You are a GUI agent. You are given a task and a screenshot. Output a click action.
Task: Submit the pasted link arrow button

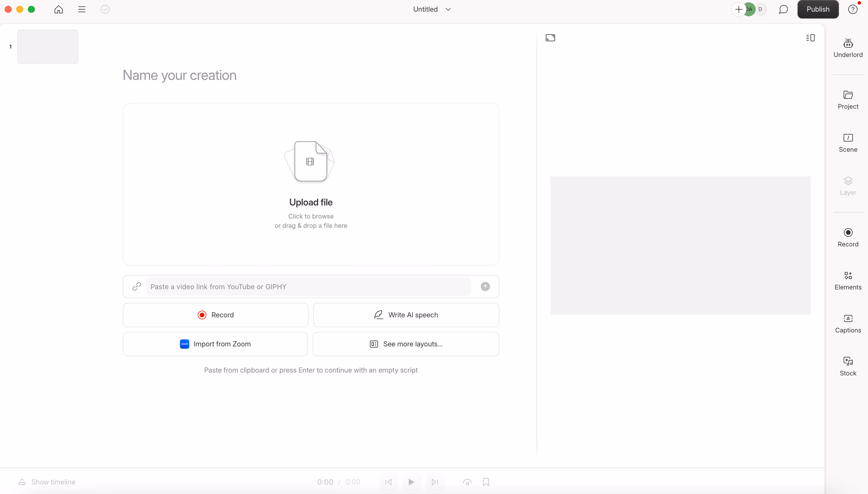[x=485, y=287]
